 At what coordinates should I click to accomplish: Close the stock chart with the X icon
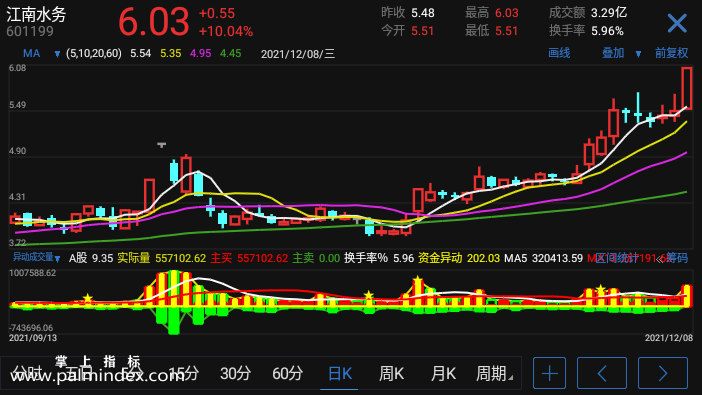point(677,23)
